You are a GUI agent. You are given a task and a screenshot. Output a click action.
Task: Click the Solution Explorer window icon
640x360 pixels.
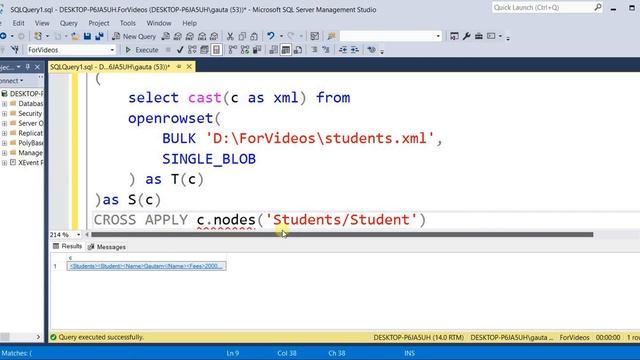click(x=454, y=36)
